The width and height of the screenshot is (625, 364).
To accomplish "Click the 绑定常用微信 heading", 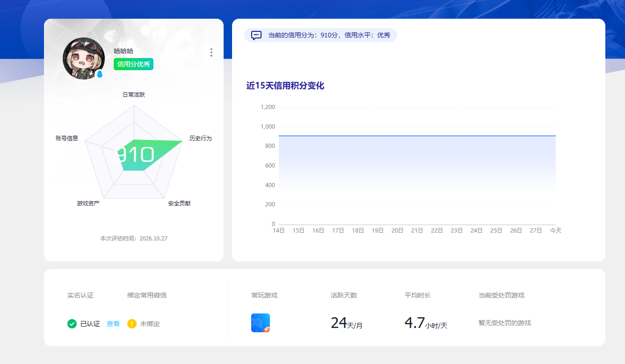I will [147, 295].
